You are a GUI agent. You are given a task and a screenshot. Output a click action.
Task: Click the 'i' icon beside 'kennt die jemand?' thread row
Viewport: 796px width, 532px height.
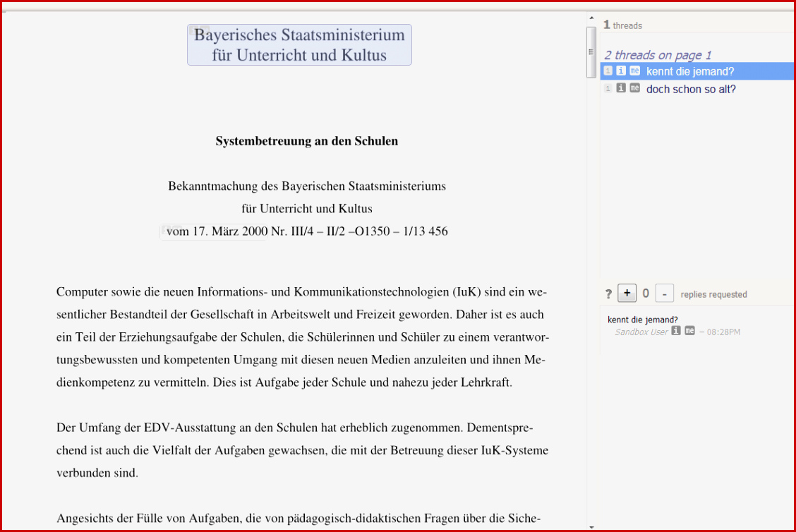click(x=621, y=71)
